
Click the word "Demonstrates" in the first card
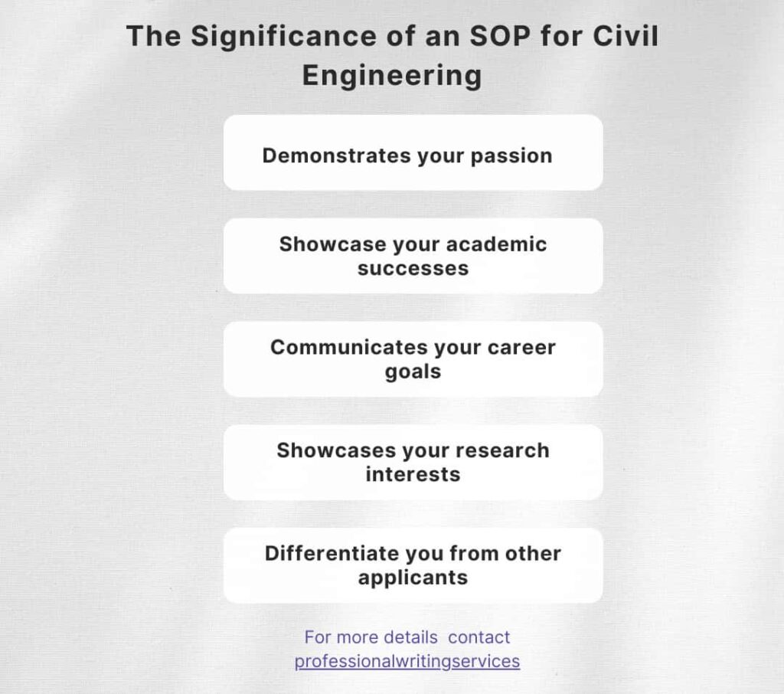click(337, 155)
